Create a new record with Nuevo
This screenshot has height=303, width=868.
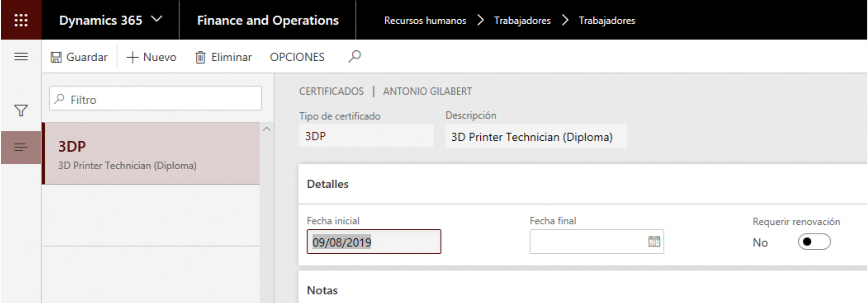(151, 57)
